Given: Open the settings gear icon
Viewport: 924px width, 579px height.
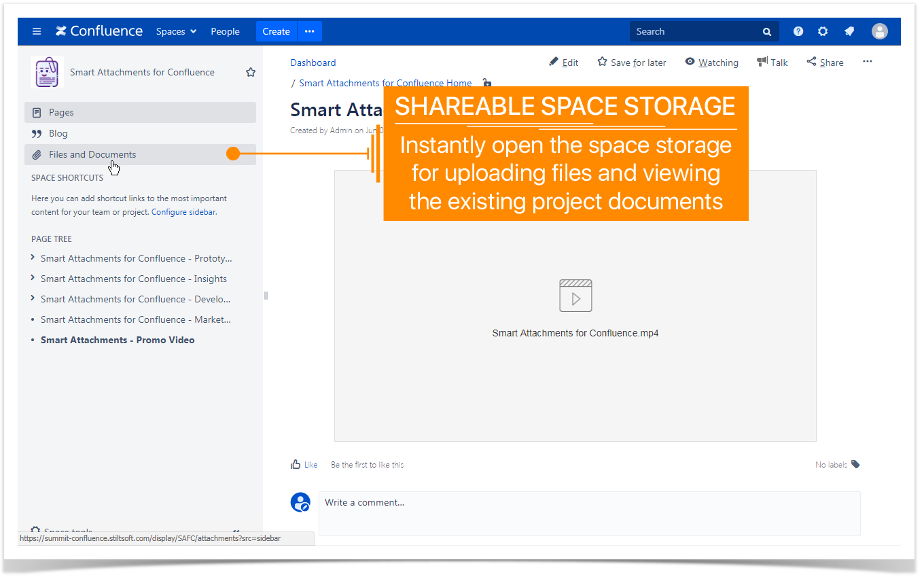Looking at the screenshot, I should pos(823,31).
